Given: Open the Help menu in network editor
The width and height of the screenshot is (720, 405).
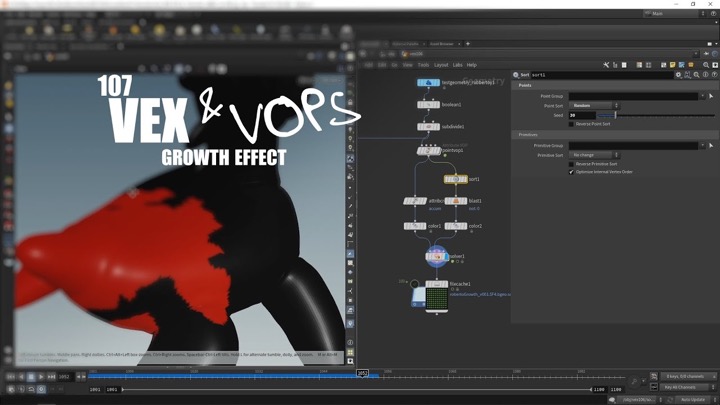Looking at the screenshot, I should [x=472, y=65].
